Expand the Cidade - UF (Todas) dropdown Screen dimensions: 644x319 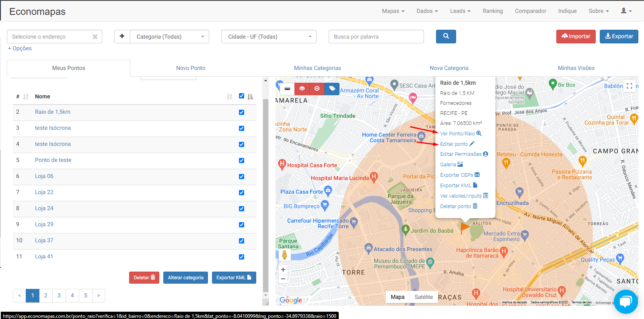269,37
